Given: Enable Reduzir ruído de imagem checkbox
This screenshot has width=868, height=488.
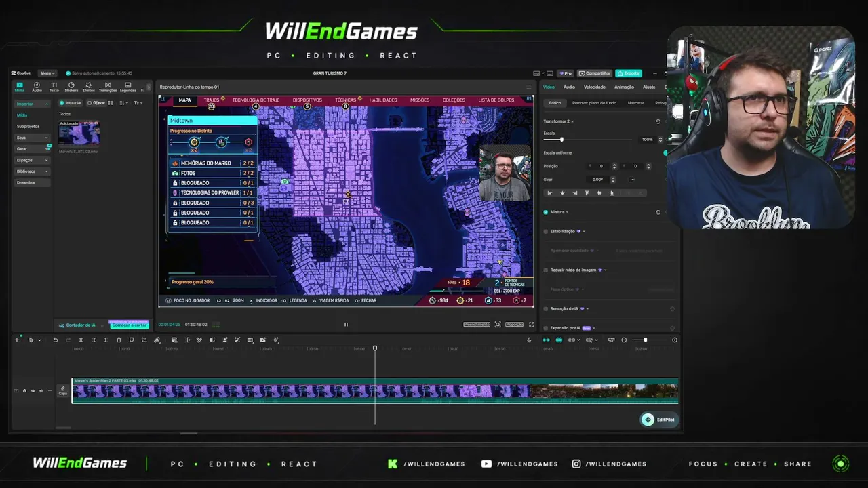Looking at the screenshot, I should (x=546, y=270).
